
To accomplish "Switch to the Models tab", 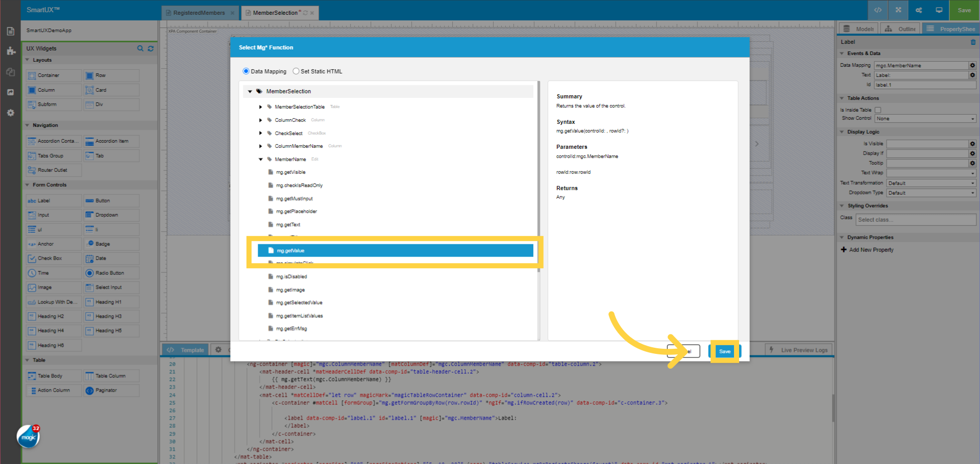I will (858, 29).
